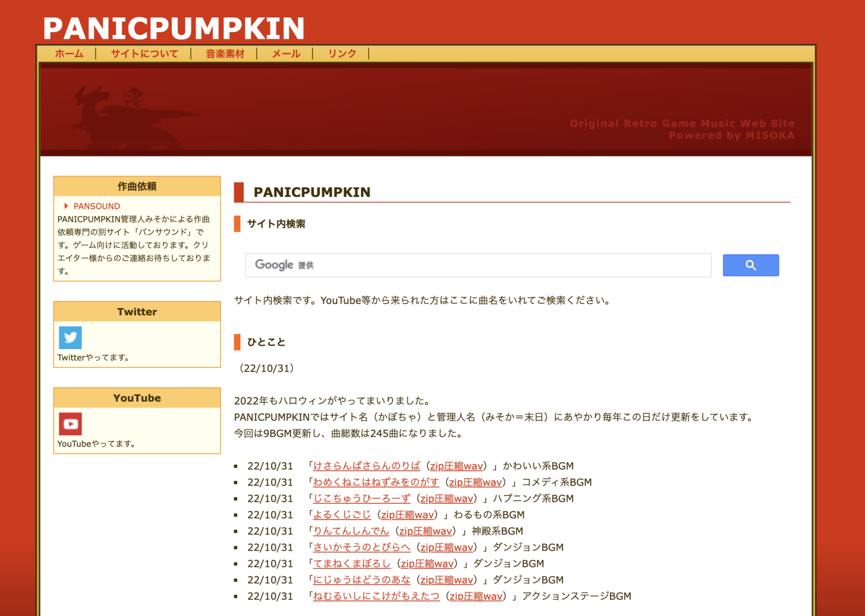Viewport: 865px width, 616px height.
Task: Click the blue magnifier search button
Action: pos(750,265)
